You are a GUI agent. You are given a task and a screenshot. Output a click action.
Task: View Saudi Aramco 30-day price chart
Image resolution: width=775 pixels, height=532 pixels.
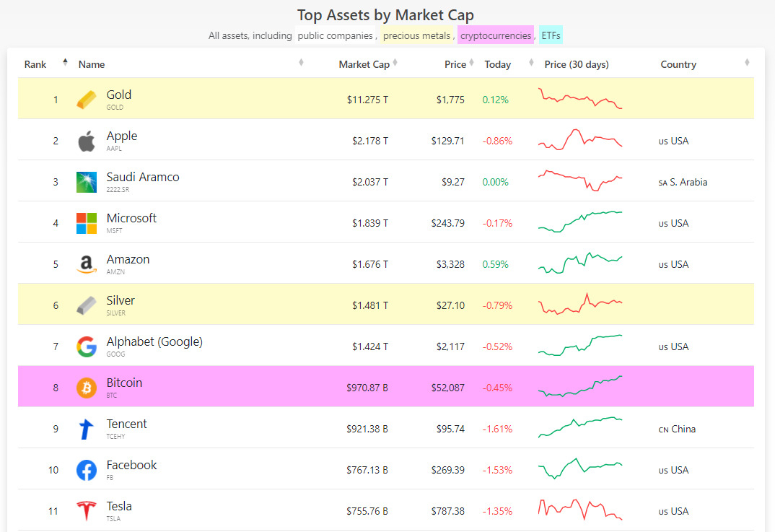580,180
